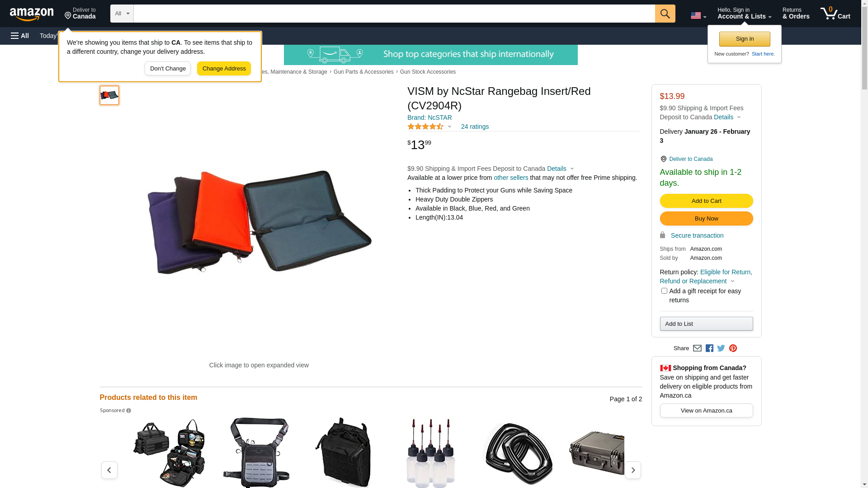
Task: Open Gun Stock Accessories breadcrumb
Action: [428, 72]
